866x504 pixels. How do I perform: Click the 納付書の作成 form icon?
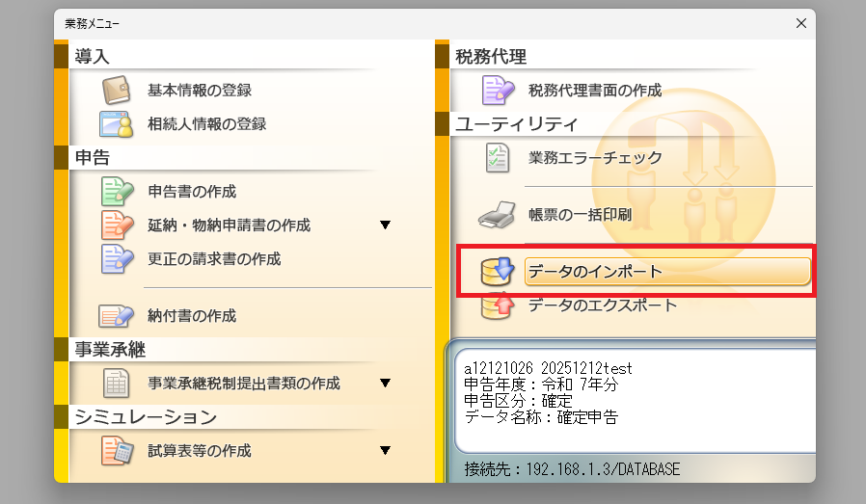coord(116,316)
